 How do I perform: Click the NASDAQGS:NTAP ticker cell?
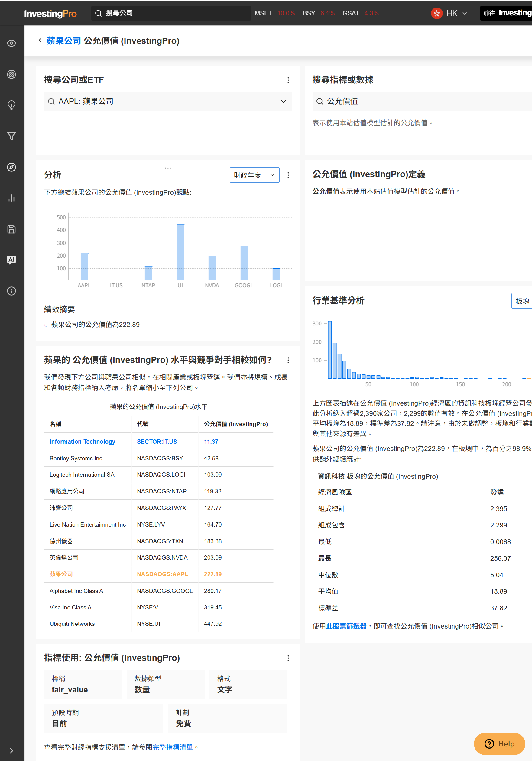[162, 491]
